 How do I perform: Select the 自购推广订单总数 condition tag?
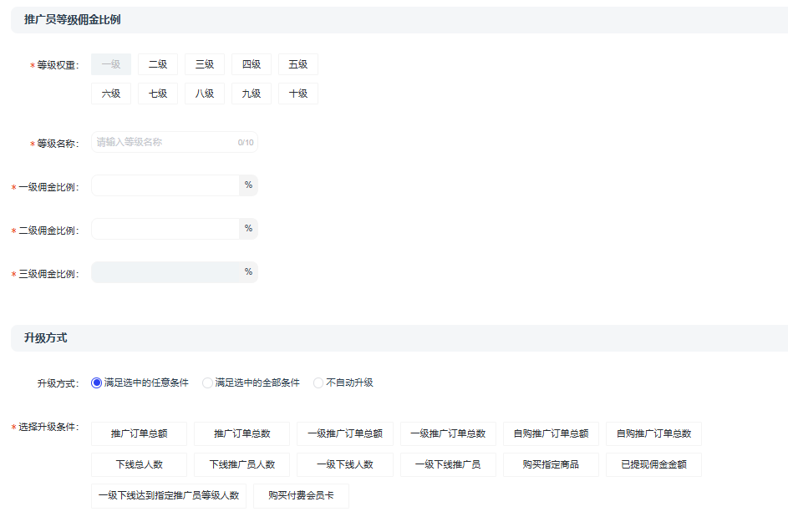[x=653, y=433]
